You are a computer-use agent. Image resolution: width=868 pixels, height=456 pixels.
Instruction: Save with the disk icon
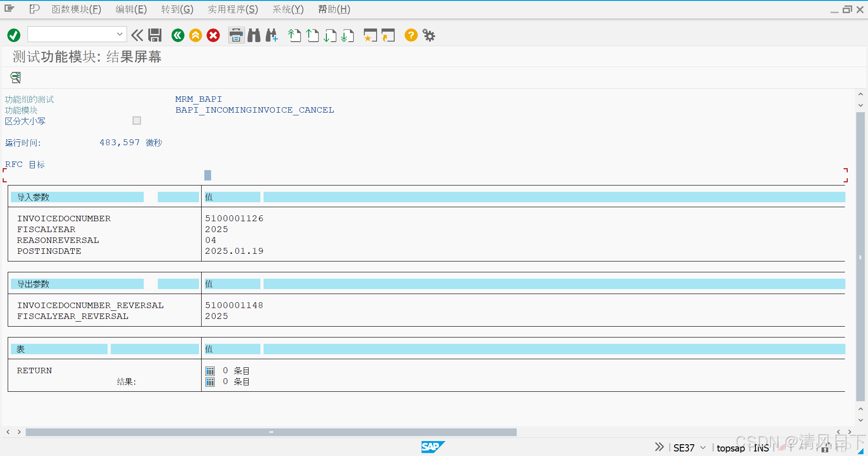pyautogui.click(x=155, y=35)
